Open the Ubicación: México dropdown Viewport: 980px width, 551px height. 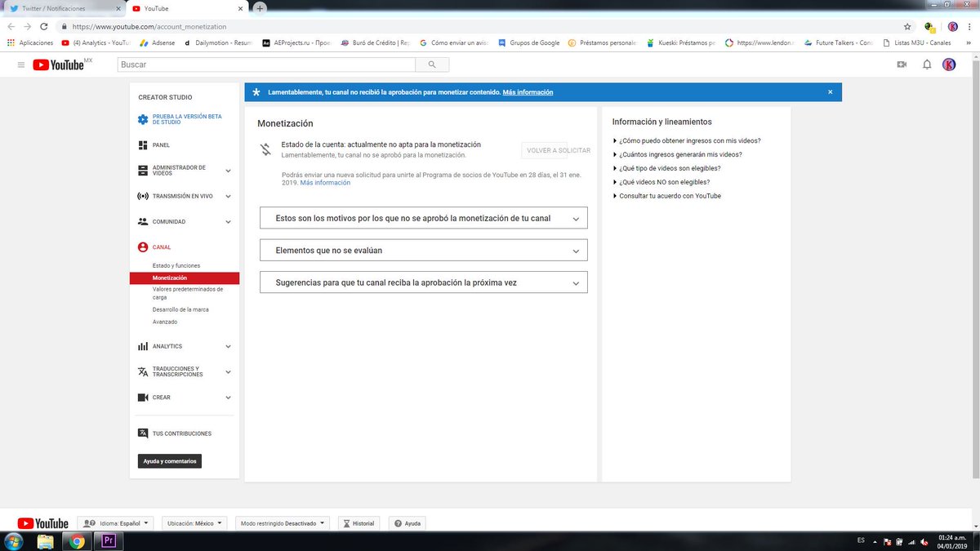[x=194, y=523]
